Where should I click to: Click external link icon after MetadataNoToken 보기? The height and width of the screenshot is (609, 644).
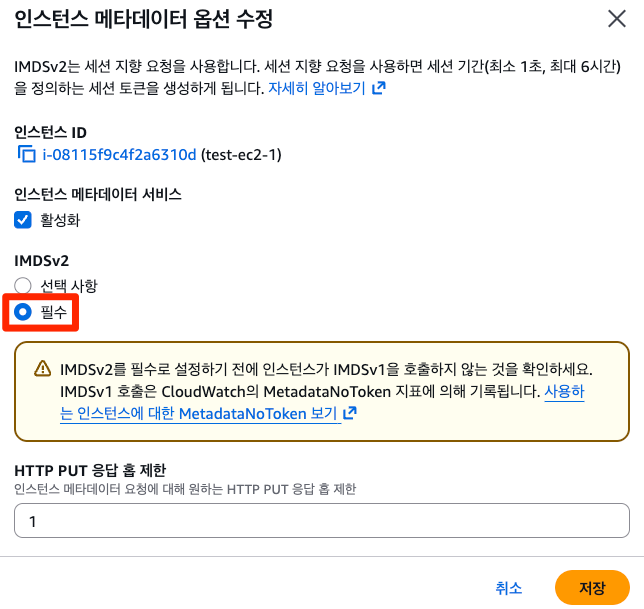pos(349,412)
